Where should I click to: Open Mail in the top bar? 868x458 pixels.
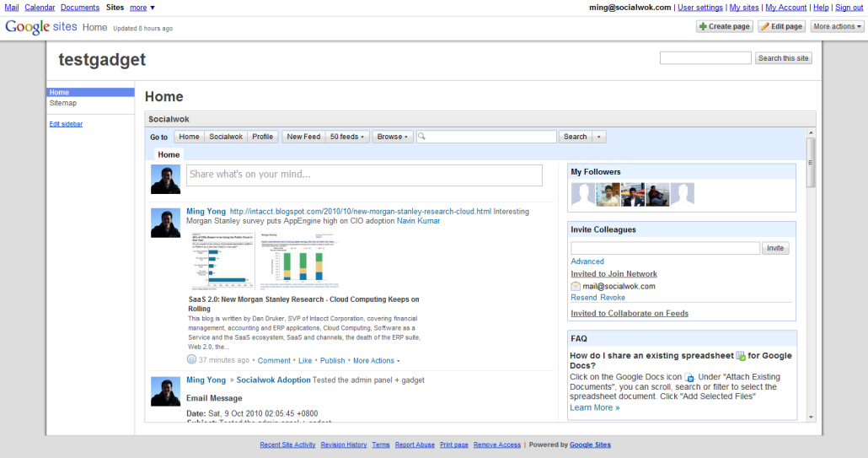click(12, 8)
